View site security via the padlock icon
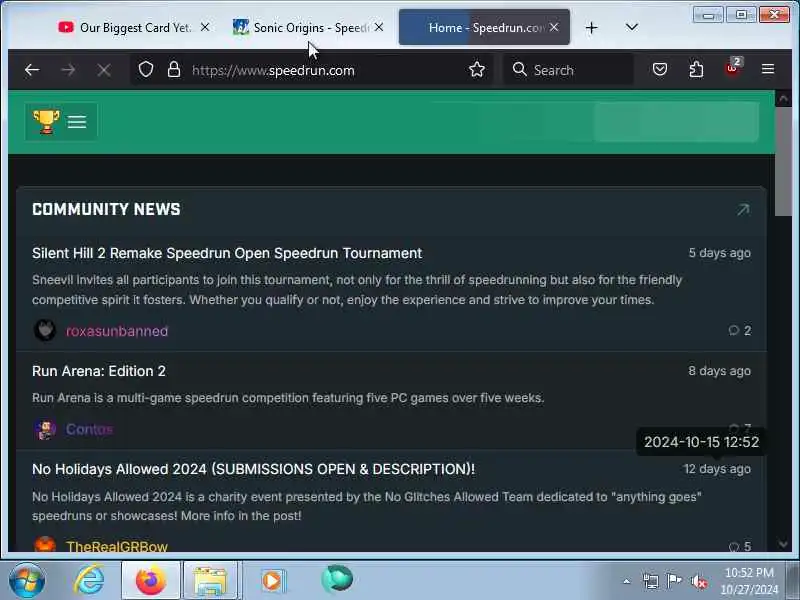 174,69
